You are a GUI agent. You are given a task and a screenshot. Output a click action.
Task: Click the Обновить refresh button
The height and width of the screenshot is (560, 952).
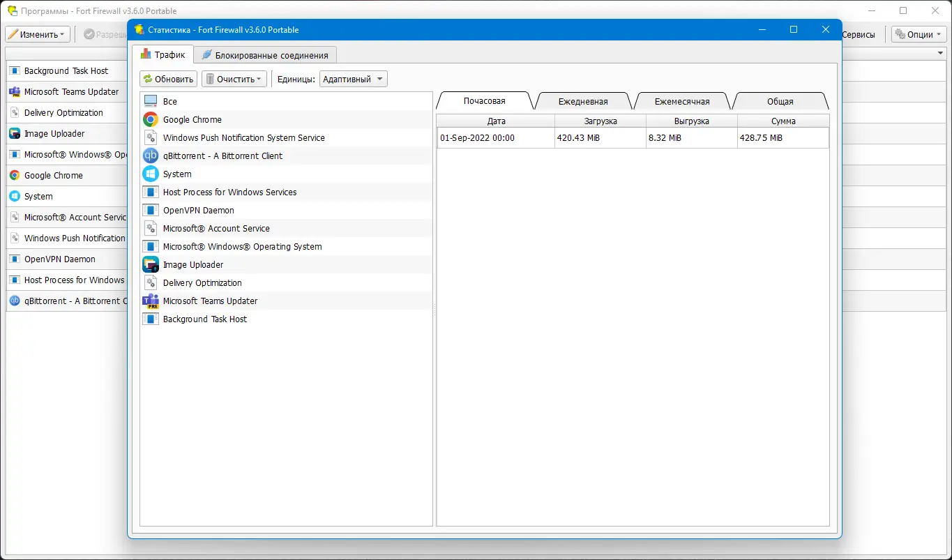click(x=169, y=79)
